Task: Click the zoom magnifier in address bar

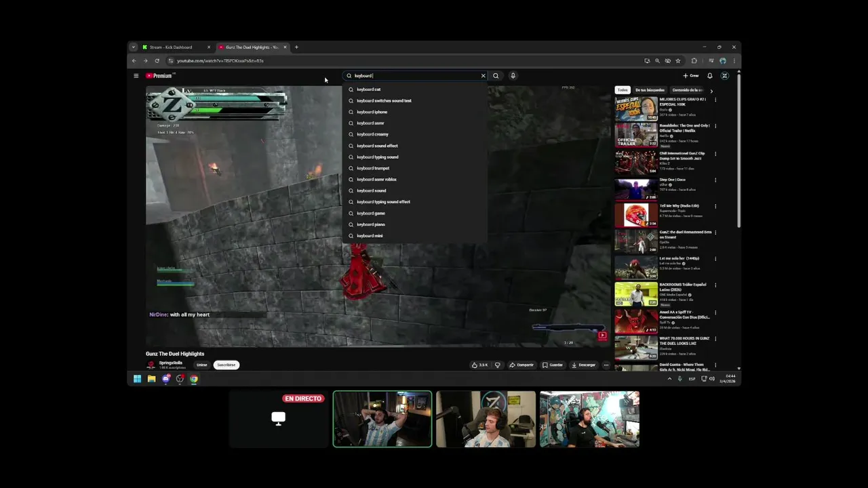Action: coord(656,60)
